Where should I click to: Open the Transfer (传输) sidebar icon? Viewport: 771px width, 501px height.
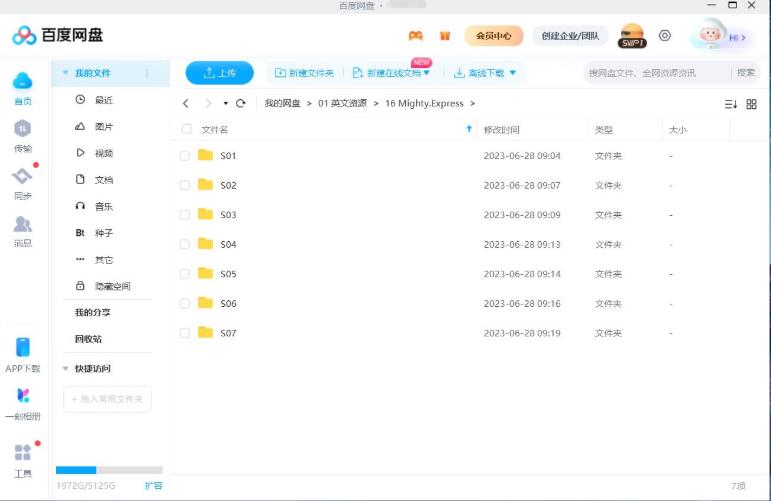(x=22, y=129)
